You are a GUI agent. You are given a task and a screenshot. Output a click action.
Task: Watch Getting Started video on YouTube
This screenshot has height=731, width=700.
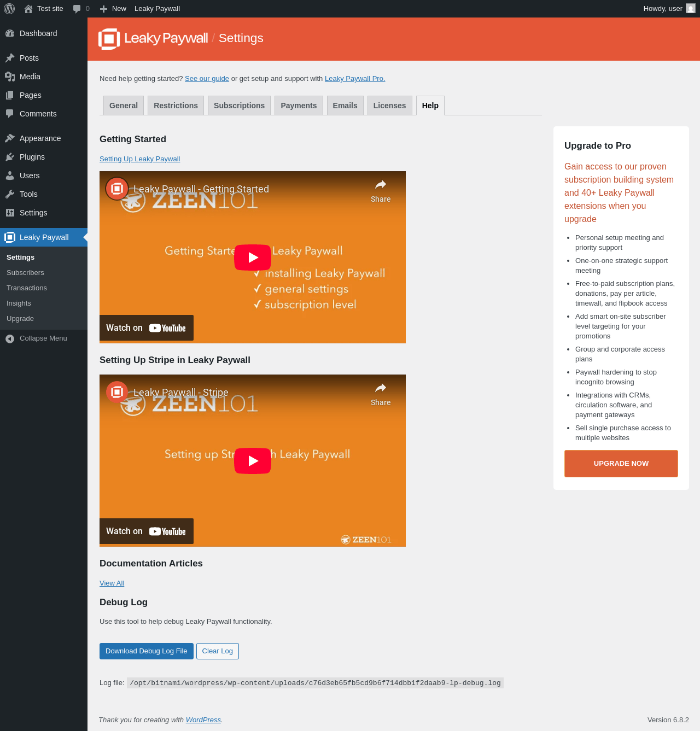point(147,328)
